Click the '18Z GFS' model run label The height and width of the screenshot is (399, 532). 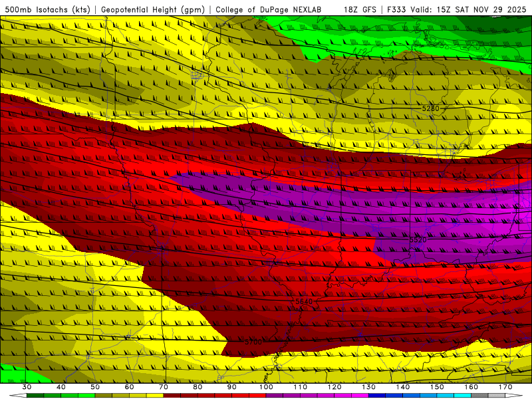[360, 10]
